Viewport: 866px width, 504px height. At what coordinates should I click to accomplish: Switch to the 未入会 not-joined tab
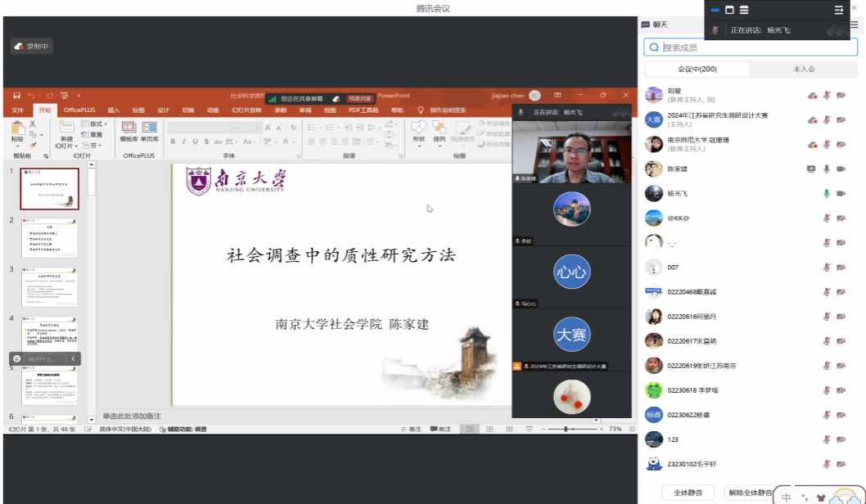pos(804,69)
